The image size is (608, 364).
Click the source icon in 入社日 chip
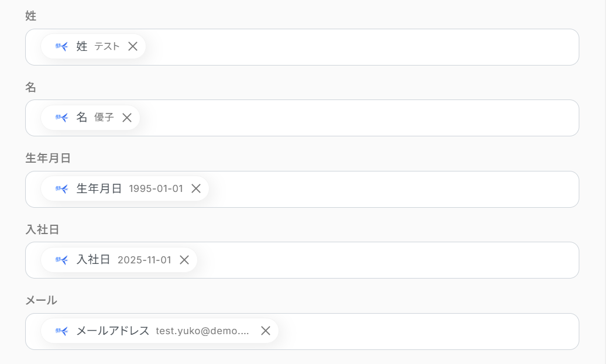tap(61, 260)
